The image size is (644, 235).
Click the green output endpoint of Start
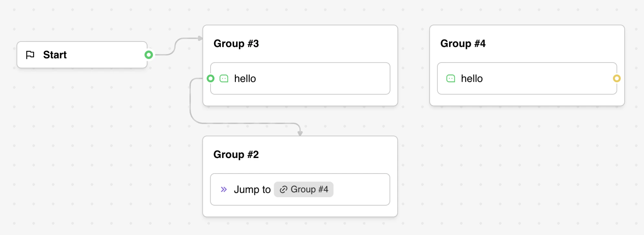(149, 55)
